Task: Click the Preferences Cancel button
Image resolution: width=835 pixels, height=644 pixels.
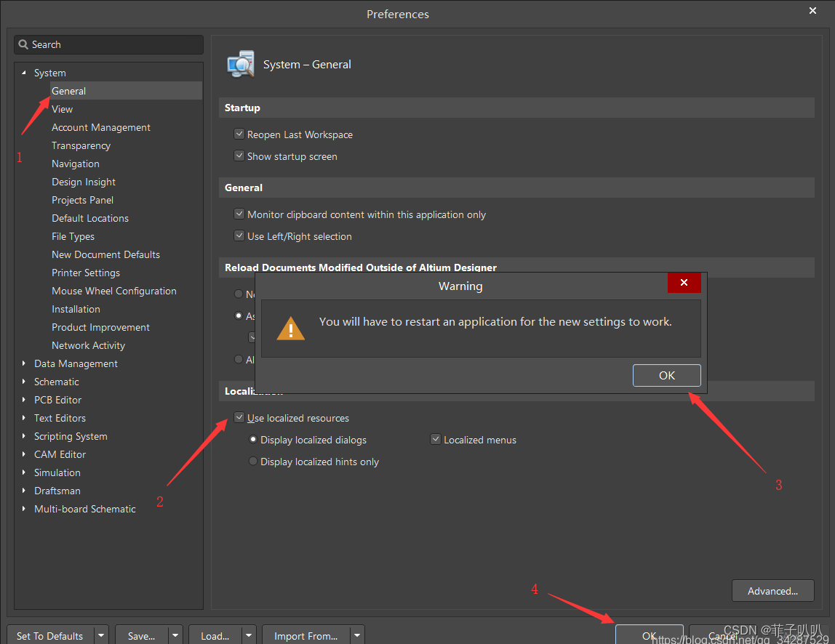Action: 723,635
